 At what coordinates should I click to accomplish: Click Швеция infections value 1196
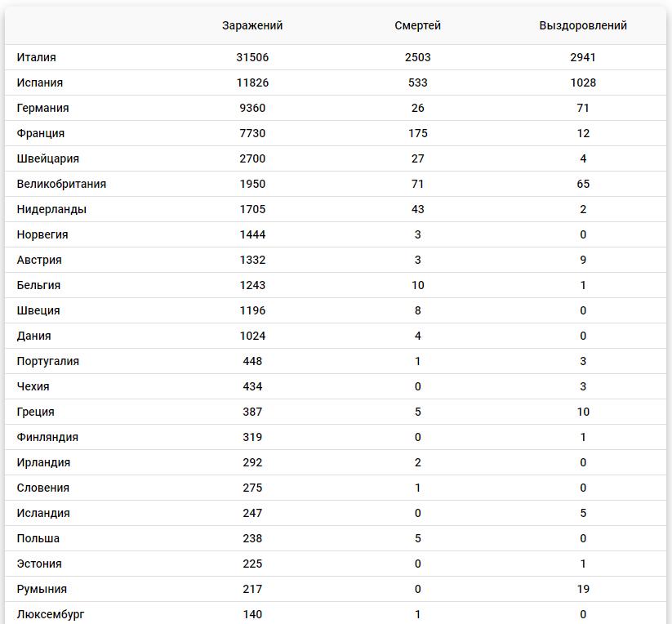252,310
